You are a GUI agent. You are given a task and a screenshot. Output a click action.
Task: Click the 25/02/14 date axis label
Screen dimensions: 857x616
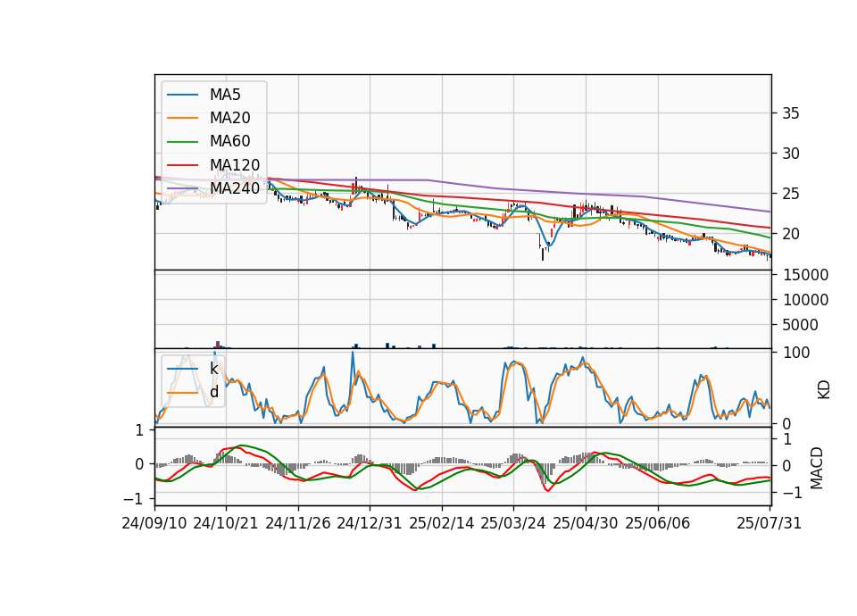442,523
